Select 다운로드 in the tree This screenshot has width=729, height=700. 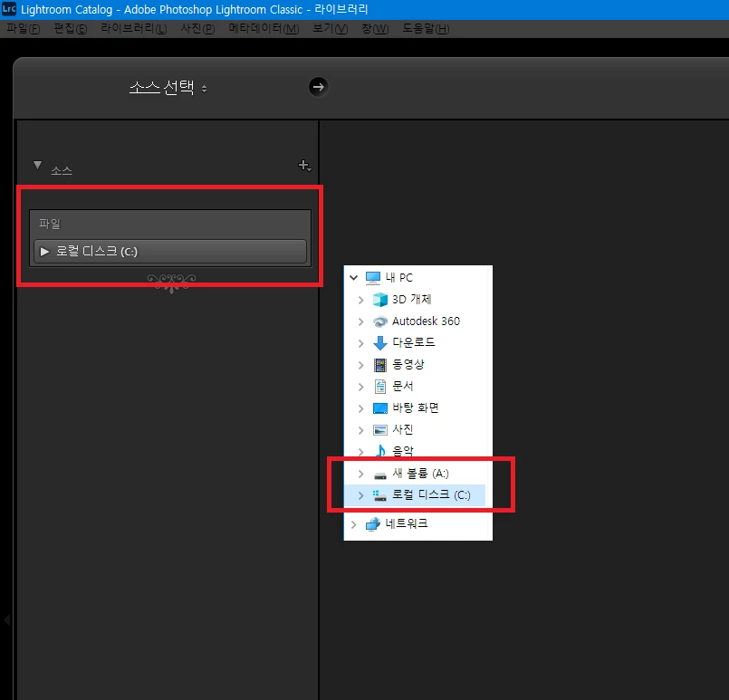tap(414, 342)
